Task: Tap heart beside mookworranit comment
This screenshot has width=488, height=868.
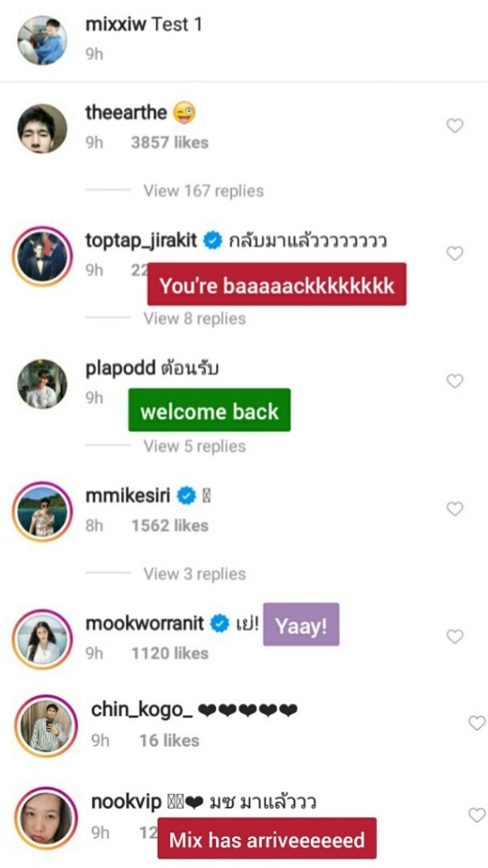Action: pos(454,637)
